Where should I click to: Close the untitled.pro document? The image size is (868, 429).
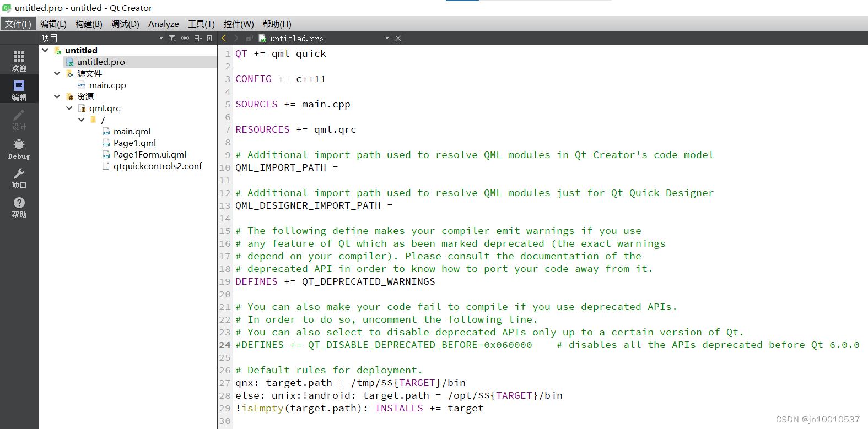398,38
